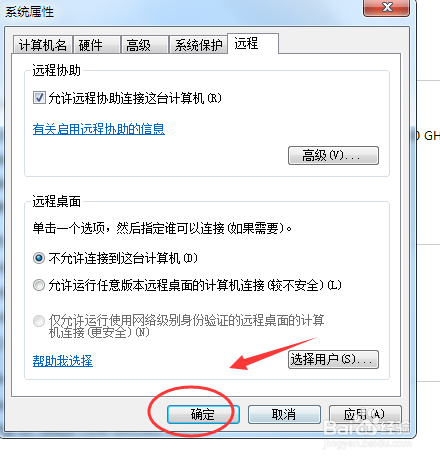Screen dimensions: 440x461
Task: Open the 有关启用远程协助的信息 link
Action: pyautogui.click(x=99, y=129)
